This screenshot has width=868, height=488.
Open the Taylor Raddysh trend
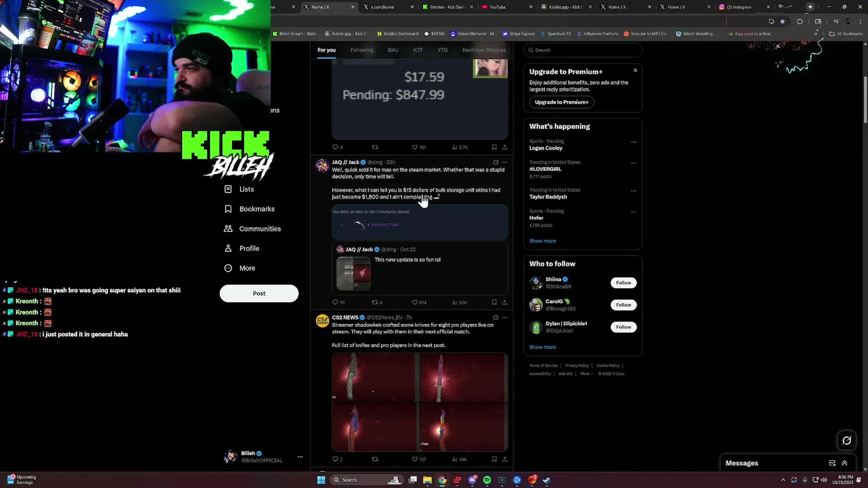(x=583, y=194)
